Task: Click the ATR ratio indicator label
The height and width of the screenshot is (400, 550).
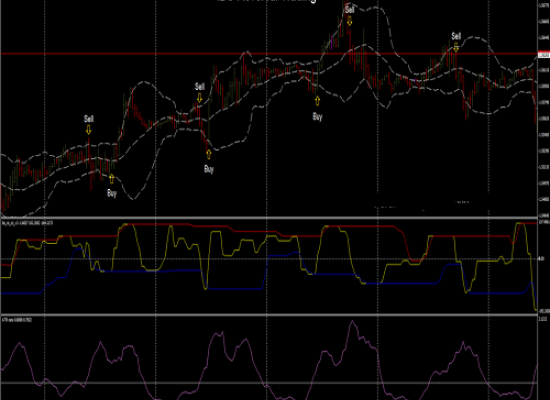Action: [x=17, y=320]
